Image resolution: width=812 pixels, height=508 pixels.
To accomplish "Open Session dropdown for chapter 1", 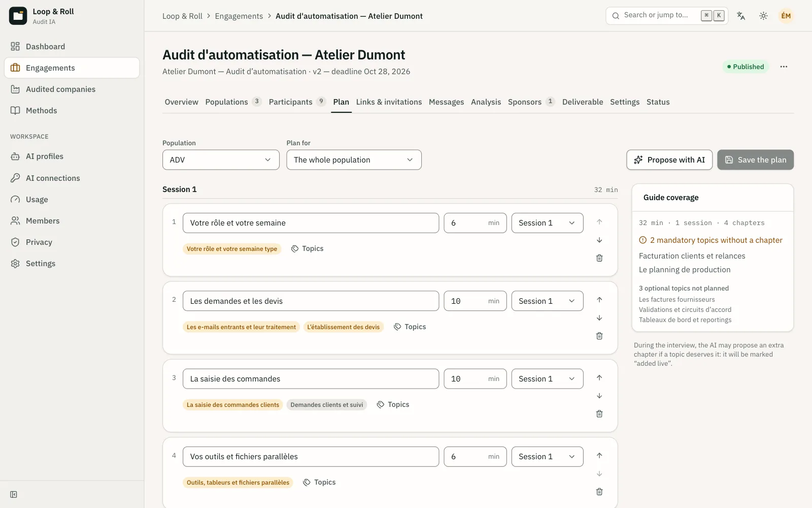I will tap(547, 223).
